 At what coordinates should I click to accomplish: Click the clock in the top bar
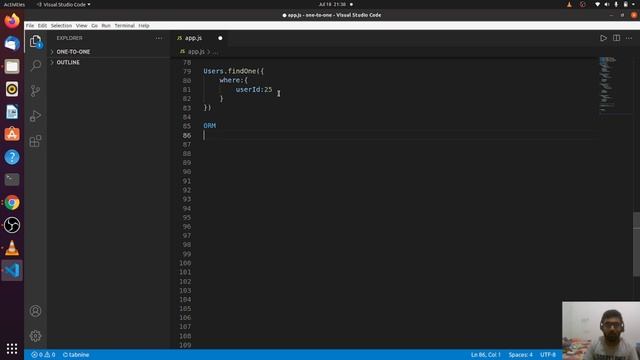(x=332, y=4)
